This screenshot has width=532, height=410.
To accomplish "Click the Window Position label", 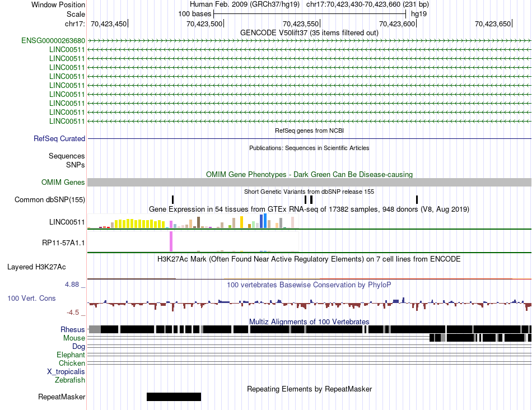I will tap(58, 4).
